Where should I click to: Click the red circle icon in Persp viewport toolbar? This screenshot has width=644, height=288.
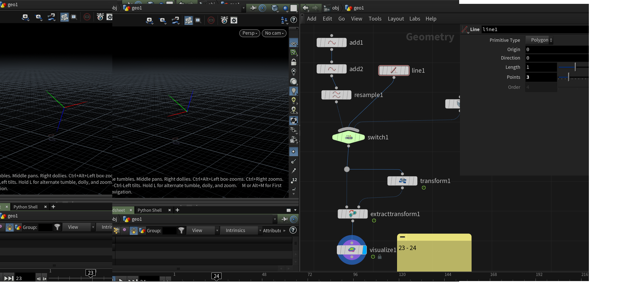(211, 20)
